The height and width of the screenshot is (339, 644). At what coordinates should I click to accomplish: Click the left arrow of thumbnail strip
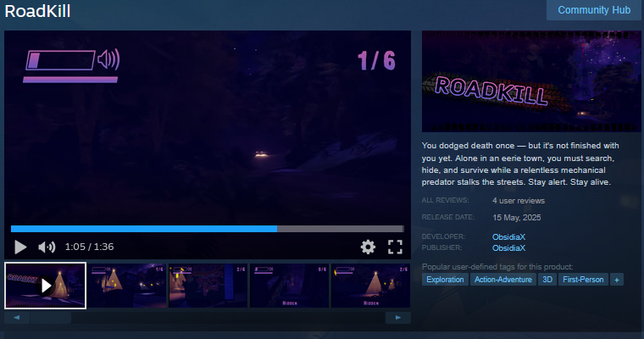16,317
